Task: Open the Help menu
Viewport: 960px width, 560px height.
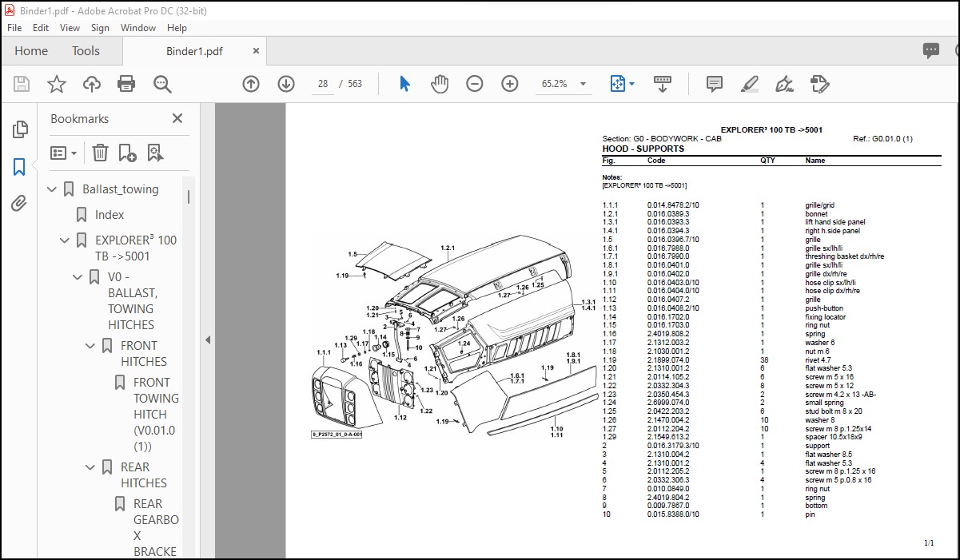Action: [x=177, y=27]
